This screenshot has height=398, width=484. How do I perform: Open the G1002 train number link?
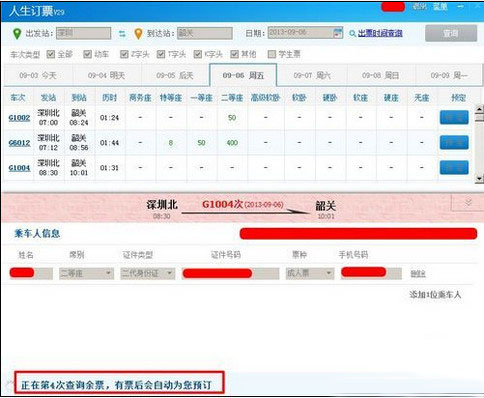tap(19, 118)
